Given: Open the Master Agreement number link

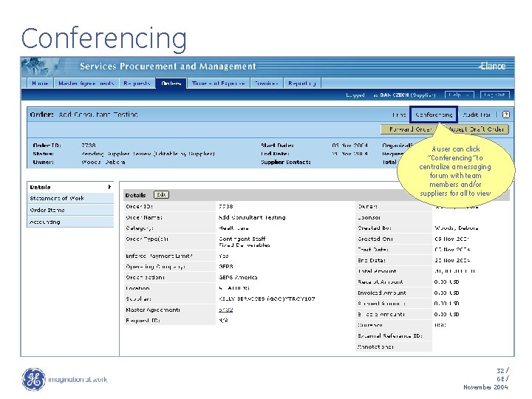Looking at the screenshot, I should pyautogui.click(x=225, y=310).
